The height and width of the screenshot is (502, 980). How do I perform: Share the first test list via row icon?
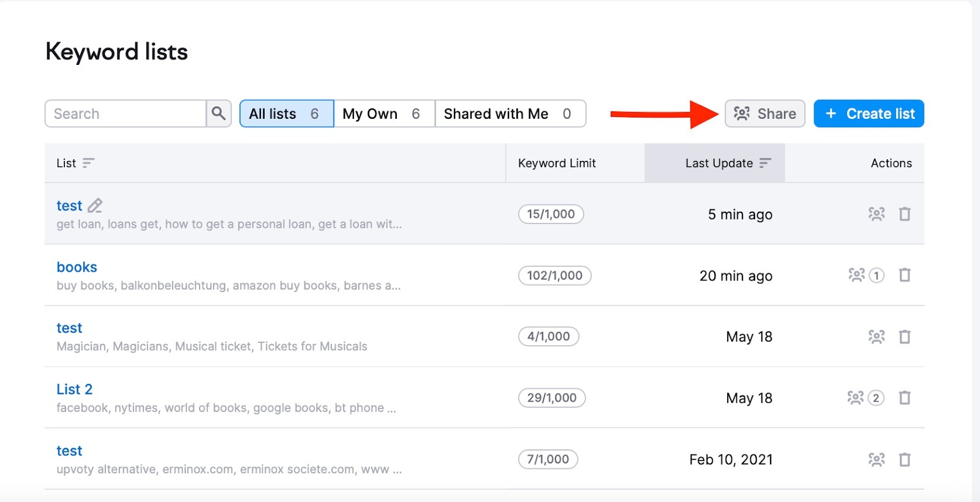click(x=876, y=214)
